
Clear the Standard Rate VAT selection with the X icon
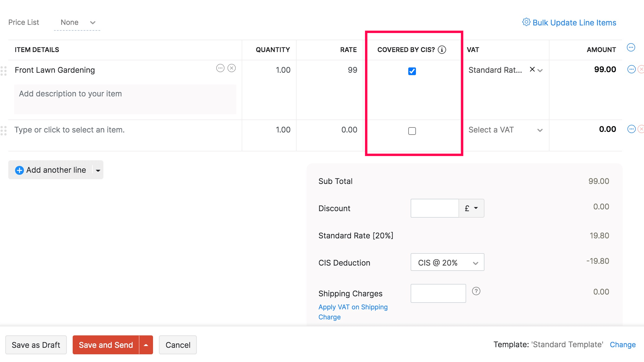pos(532,70)
